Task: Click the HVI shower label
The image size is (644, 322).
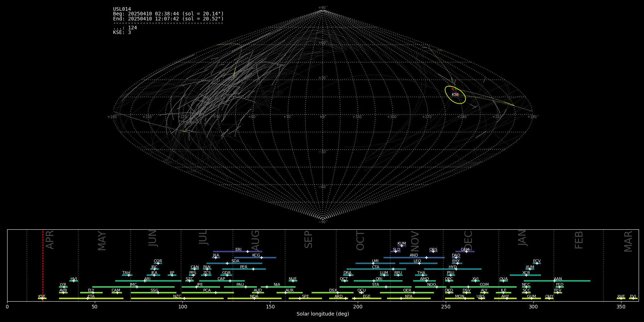Action: (74, 279)
